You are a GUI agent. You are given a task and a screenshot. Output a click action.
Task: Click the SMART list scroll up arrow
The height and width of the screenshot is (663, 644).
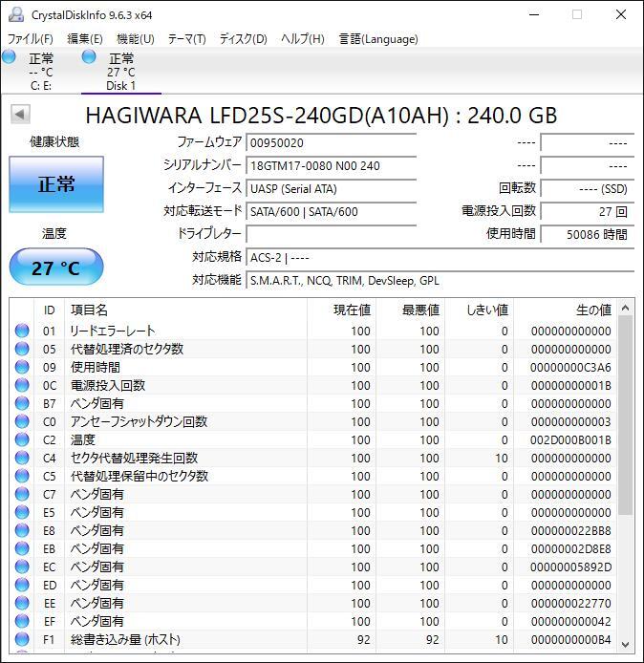625,308
